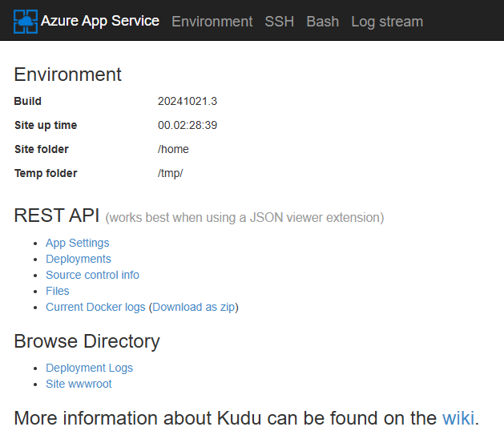
Task: Follow the Kudu wiki link
Action: point(458,418)
